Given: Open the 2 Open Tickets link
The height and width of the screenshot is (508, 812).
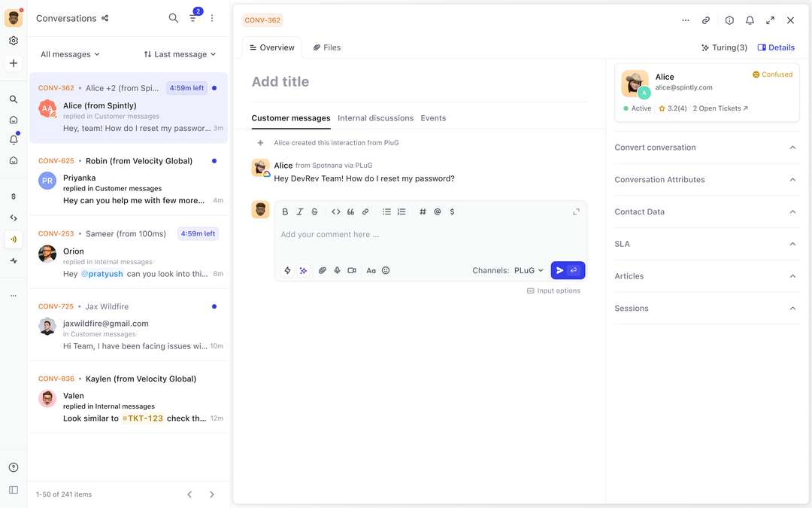Looking at the screenshot, I should (720, 108).
